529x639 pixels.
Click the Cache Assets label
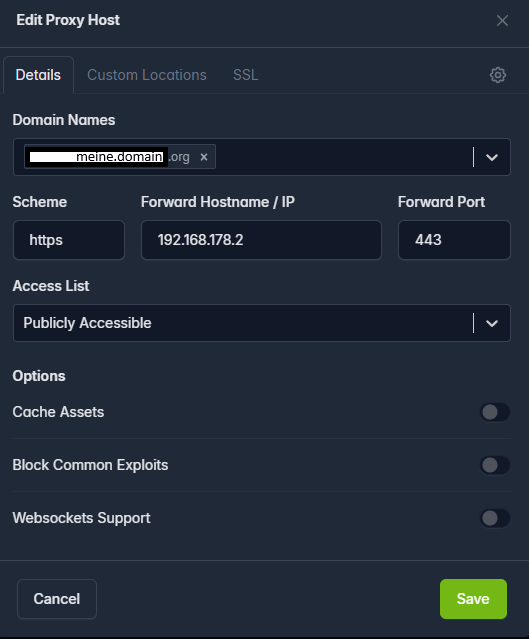tap(58, 412)
